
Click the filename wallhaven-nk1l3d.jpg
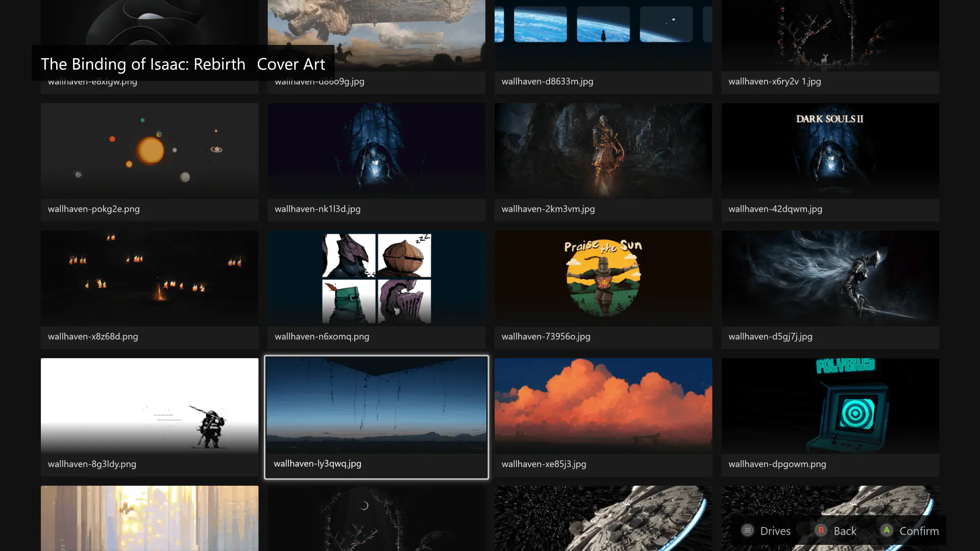[317, 209]
